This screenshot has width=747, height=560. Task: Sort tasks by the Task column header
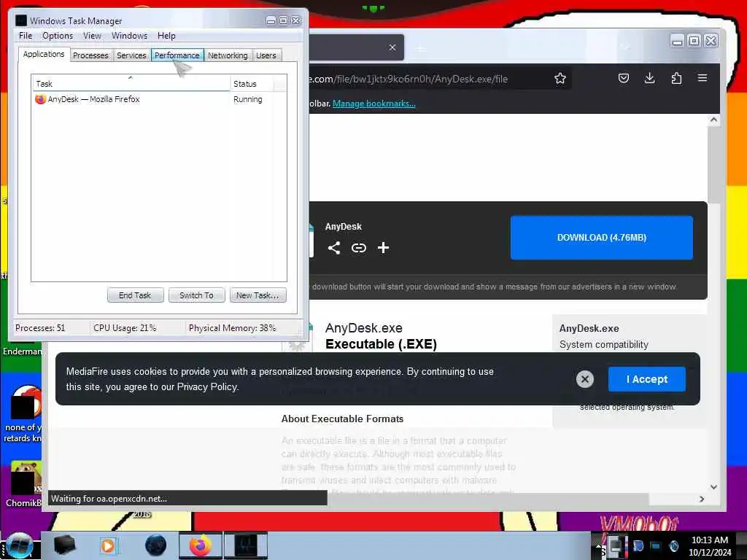tap(131, 84)
